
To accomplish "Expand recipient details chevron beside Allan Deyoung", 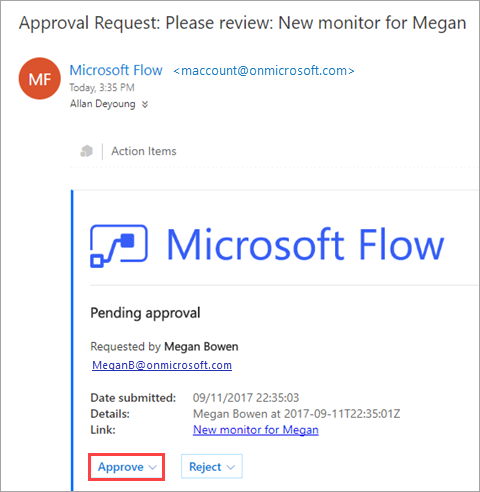I will tap(145, 104).
